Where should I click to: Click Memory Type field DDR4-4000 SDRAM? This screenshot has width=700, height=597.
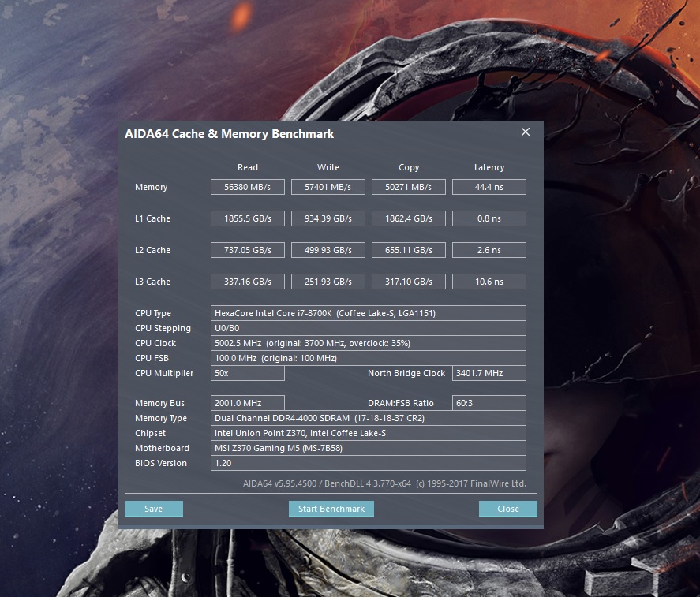coord(369,418)
